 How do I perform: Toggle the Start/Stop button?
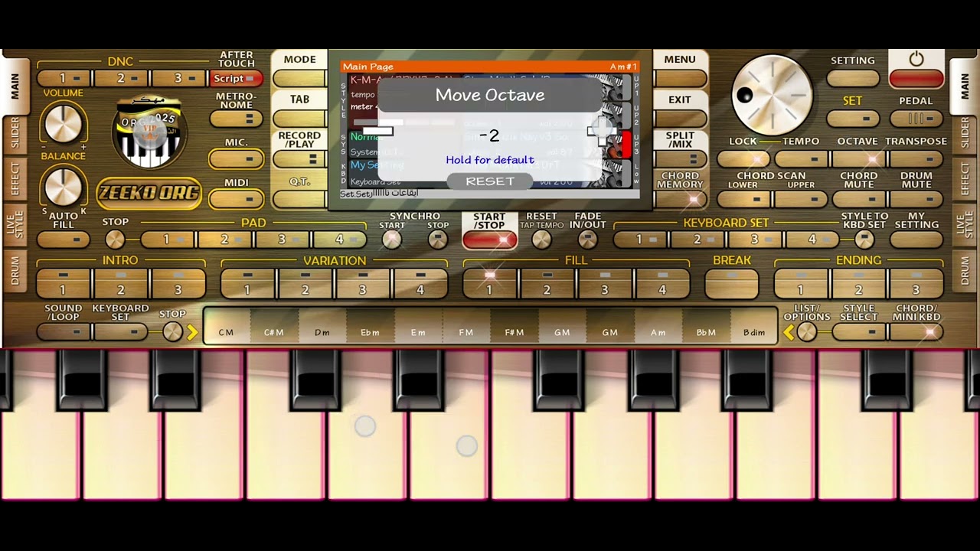click(x=489, y=240)
